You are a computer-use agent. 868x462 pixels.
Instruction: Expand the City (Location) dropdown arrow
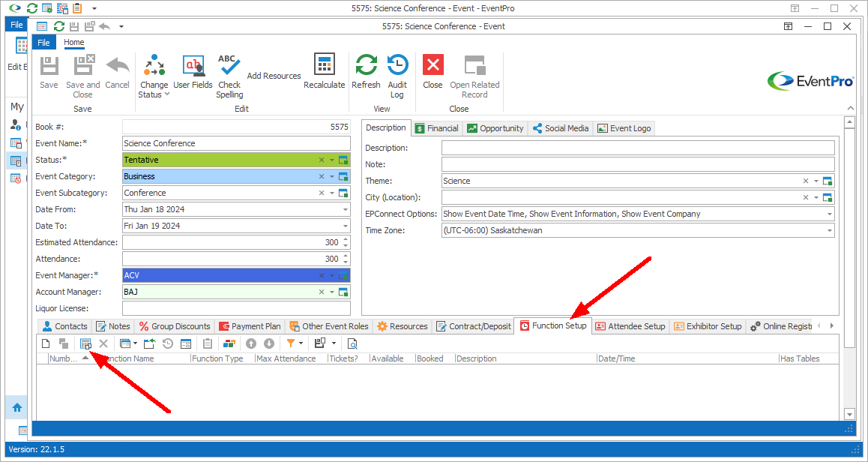(816, 198)
